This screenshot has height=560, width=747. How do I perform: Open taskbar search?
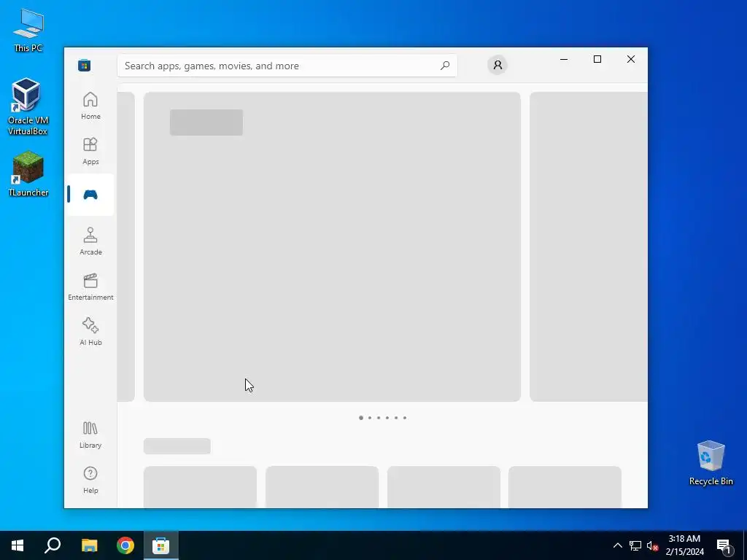(53, 545)
